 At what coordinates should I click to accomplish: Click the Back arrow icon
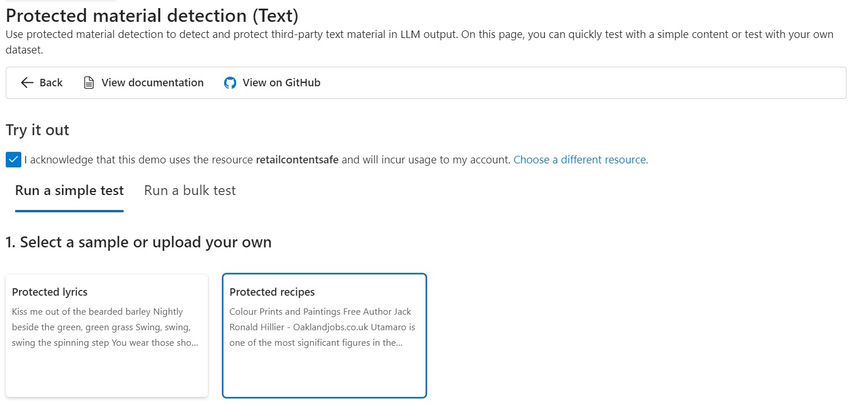(27, 83)
